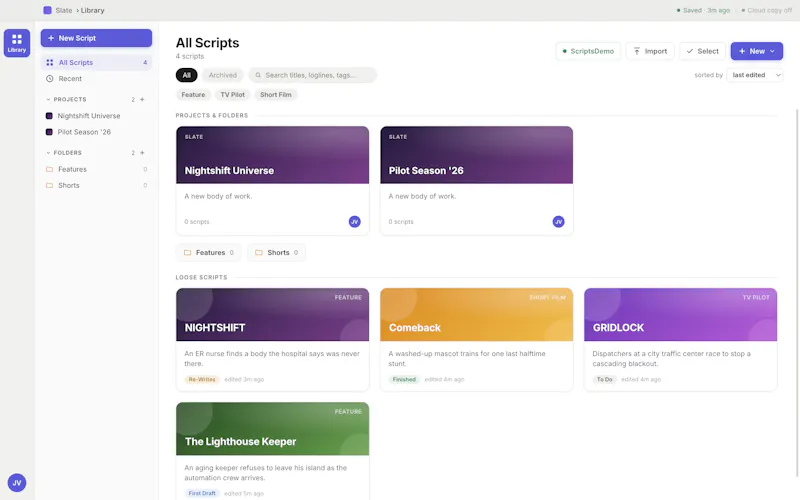800x500 pixels.
Task: Click Pilot Season '26 project color square in sidebar
Action: 49,132
